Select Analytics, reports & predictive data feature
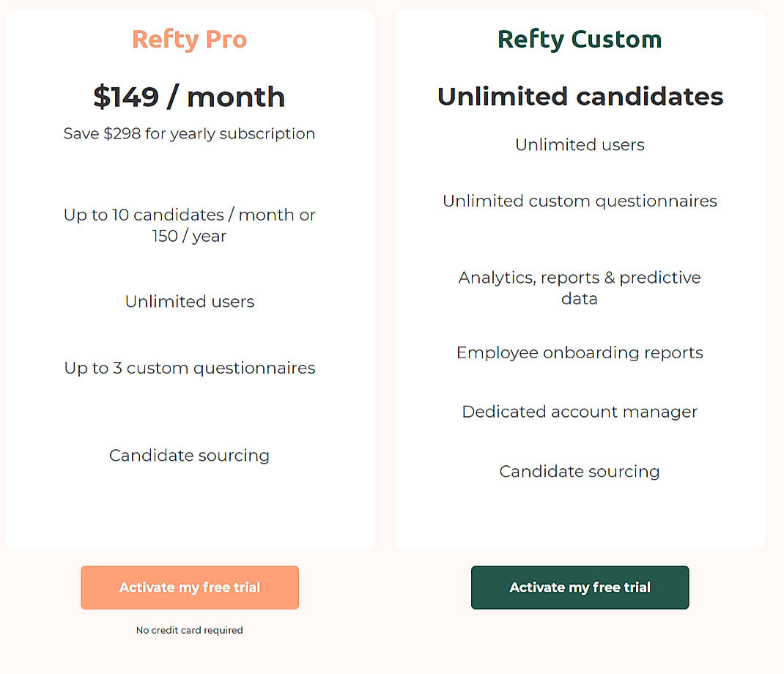This screenshot has width=784, height=674. [579, 288]
